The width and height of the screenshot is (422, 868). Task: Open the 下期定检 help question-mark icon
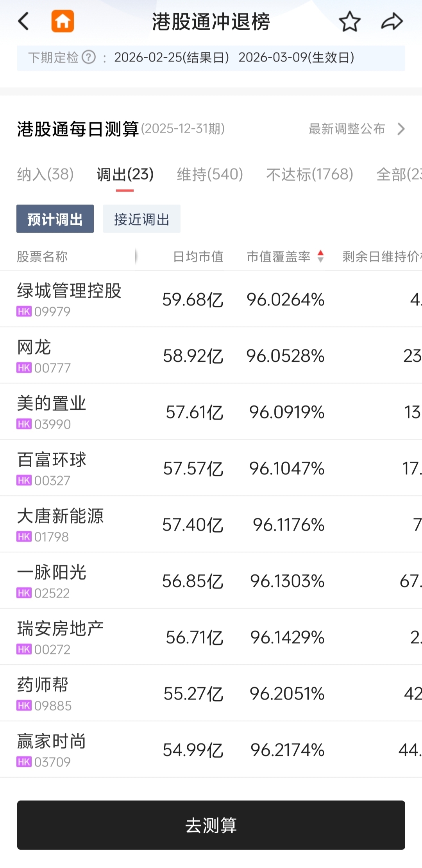click(89, 57)
